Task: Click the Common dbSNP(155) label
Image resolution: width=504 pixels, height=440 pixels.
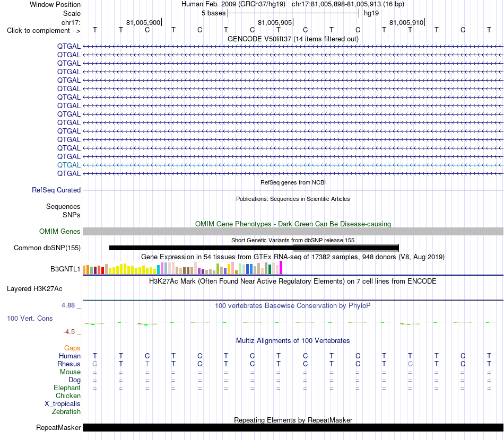Action: tap(47, 248)
